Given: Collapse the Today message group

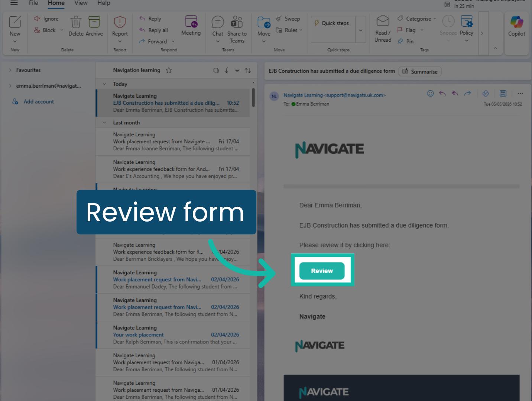Looking at the screenshot, I should point(104,84).
